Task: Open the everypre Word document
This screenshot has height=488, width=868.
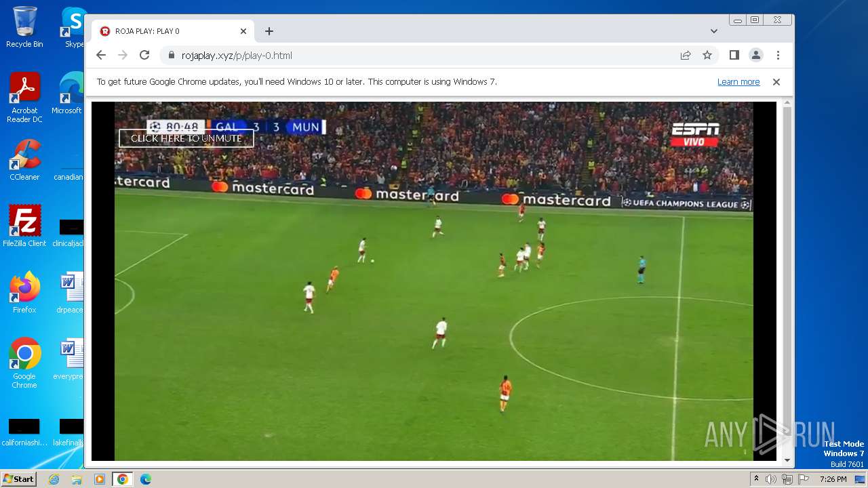Action: click(x=70, y=359)
